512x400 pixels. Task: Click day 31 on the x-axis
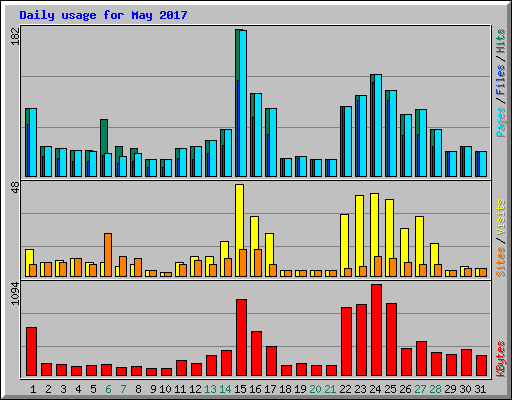point(480,389)
